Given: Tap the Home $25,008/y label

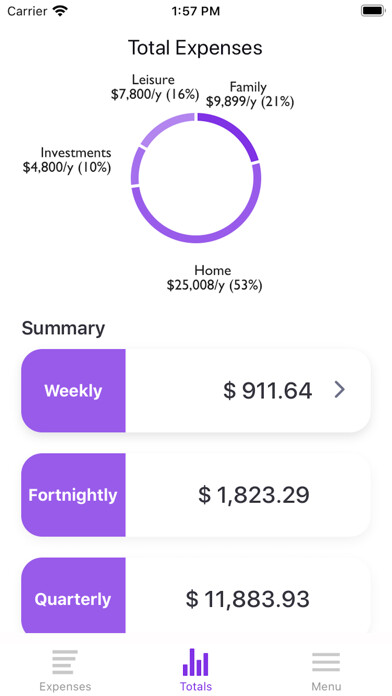Looking at the screenshot, I should pos(214,277).
